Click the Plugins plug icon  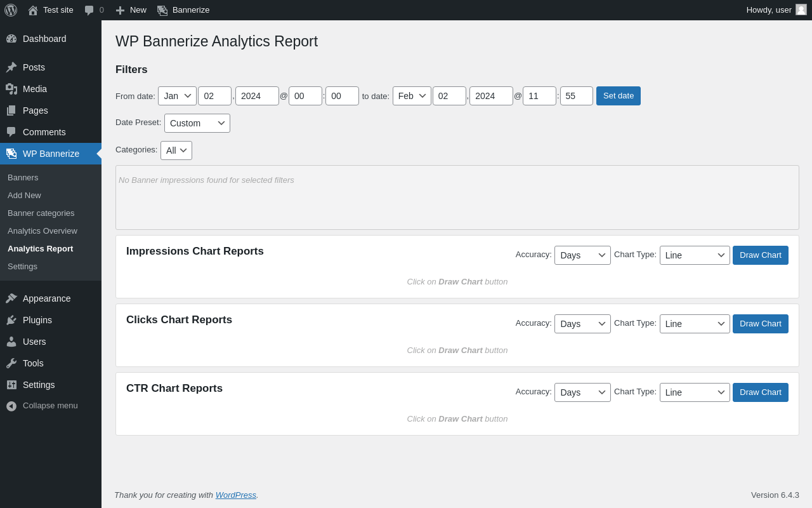(x=11, y=320)
